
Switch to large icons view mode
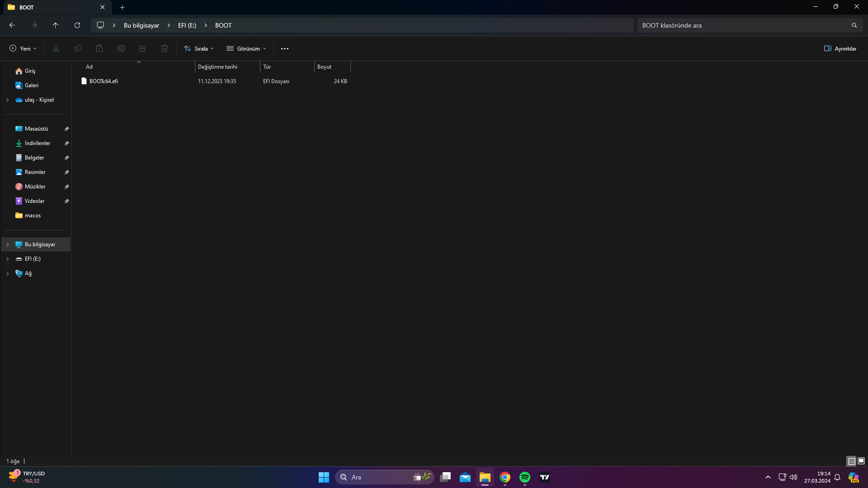(861, 461)
